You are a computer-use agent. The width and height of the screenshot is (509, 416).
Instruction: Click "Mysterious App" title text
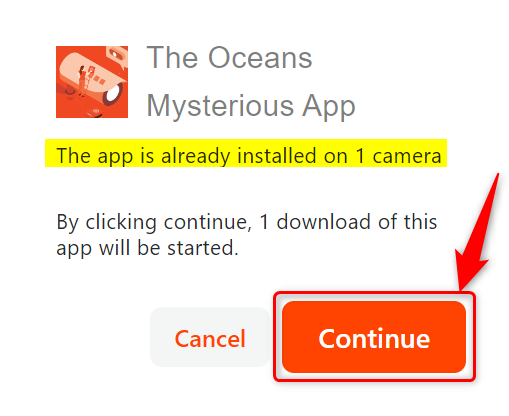[x=251, y=106]
